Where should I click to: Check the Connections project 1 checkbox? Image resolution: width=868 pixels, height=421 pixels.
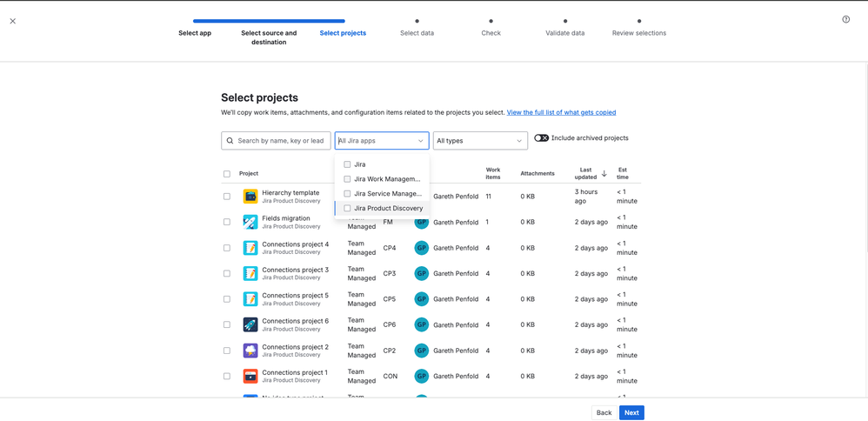[x=227, y=376]
